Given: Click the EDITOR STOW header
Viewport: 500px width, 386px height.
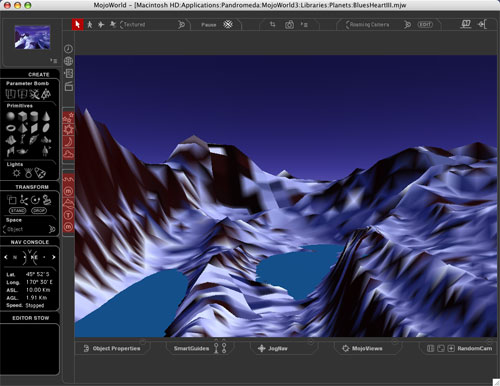Looking at the screenshot, I should tap(30, 318).
